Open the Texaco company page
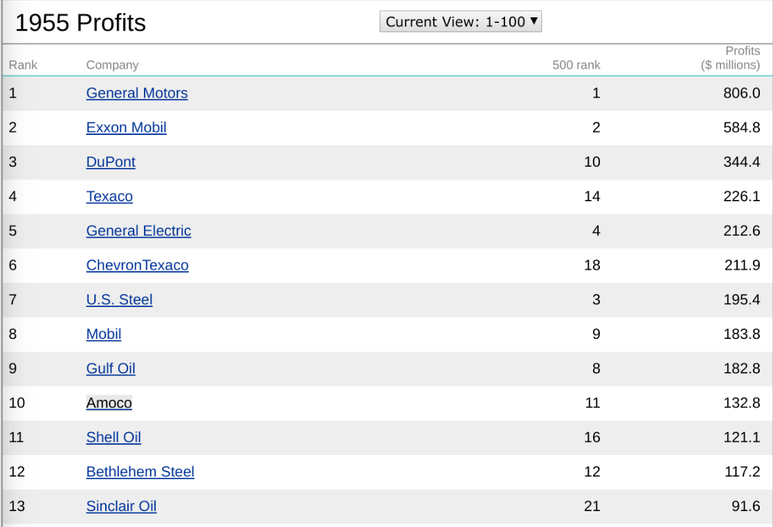 [109, 197]
